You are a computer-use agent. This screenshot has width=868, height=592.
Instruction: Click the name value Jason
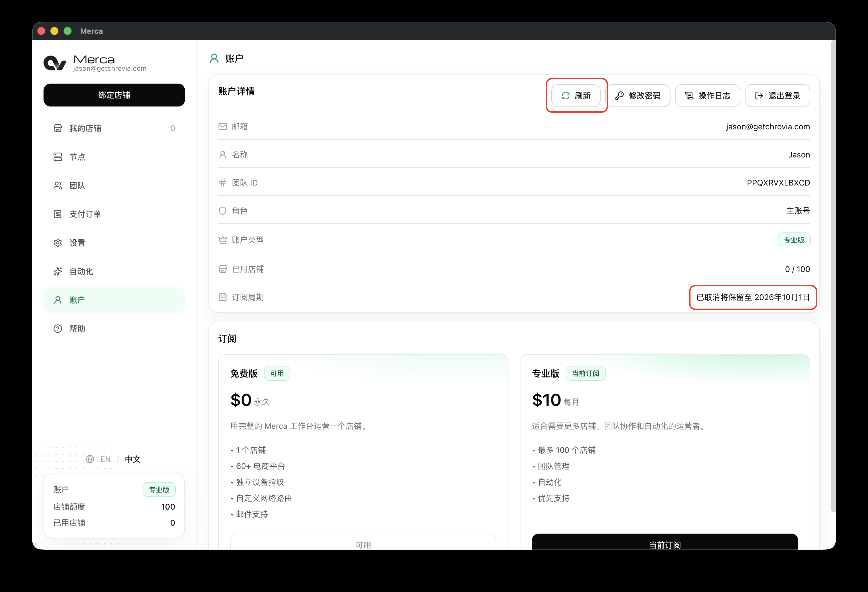tap(799, 155)
